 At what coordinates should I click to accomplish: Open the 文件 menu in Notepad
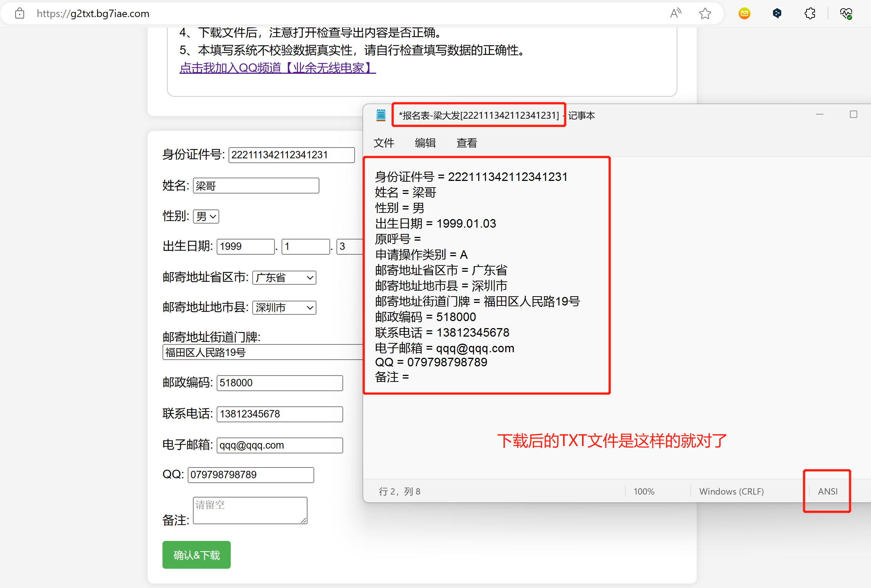tap(384, 143)
